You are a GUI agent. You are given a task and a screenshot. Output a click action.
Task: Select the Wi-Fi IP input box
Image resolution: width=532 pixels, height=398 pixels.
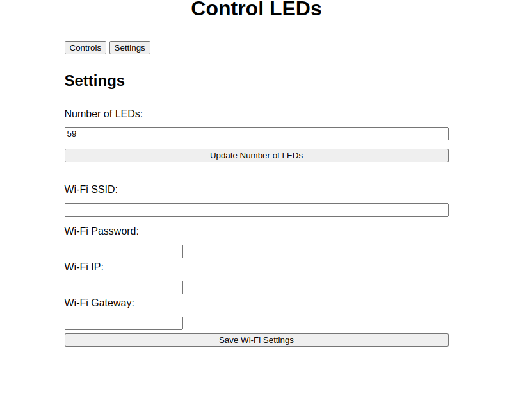tap(124, 287)
